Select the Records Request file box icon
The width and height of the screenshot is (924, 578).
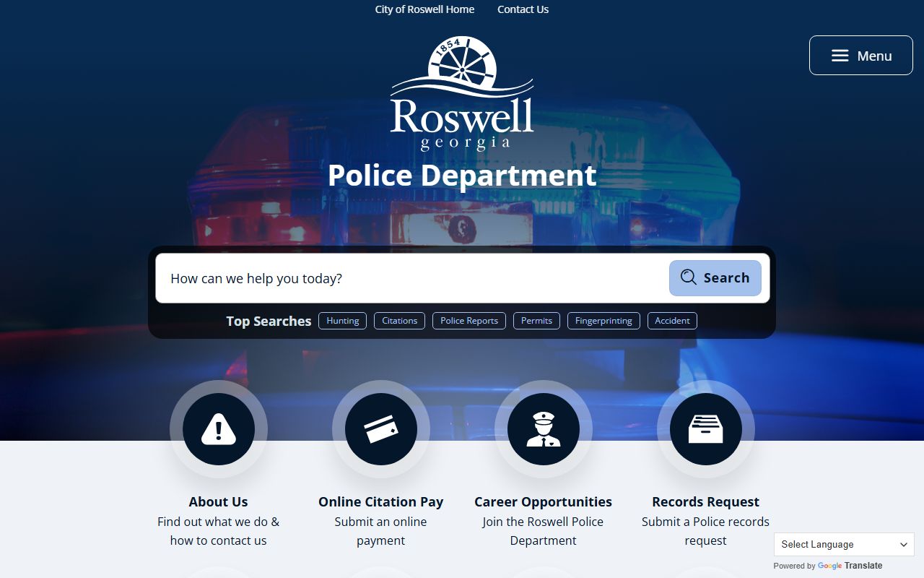click(706, 429)
